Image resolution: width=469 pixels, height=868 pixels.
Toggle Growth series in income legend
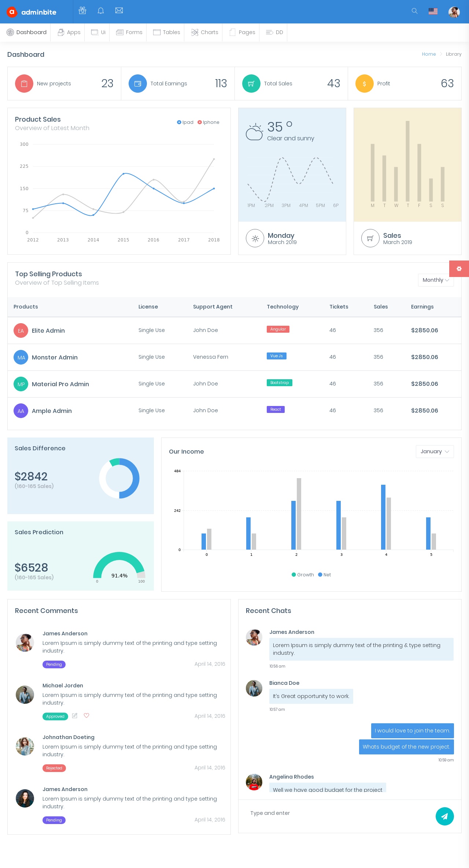coord(303,575)
